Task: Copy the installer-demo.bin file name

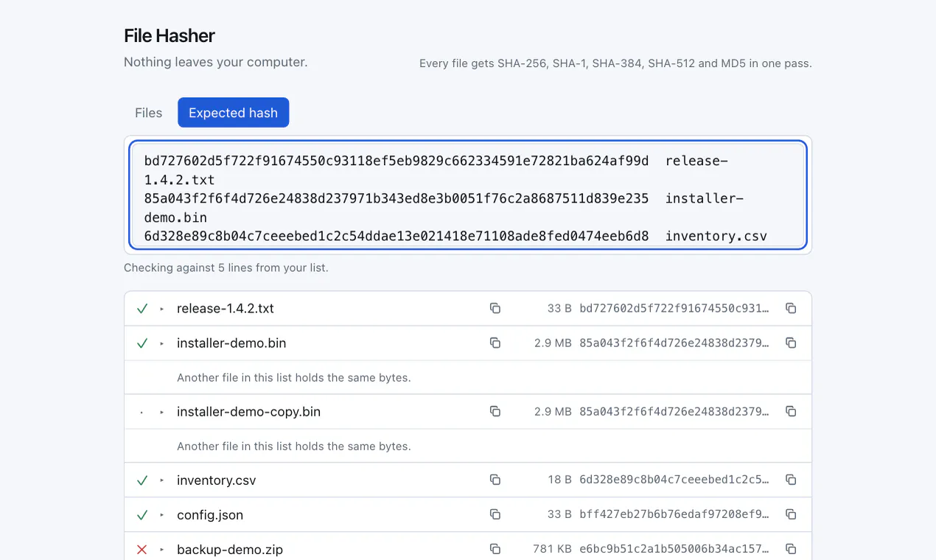Action: pyautogui.click(x=495, y=343)
